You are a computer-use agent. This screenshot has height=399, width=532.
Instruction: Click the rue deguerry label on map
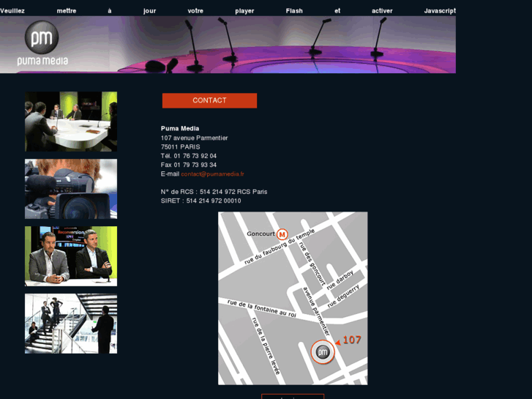[x=343, y=296]
